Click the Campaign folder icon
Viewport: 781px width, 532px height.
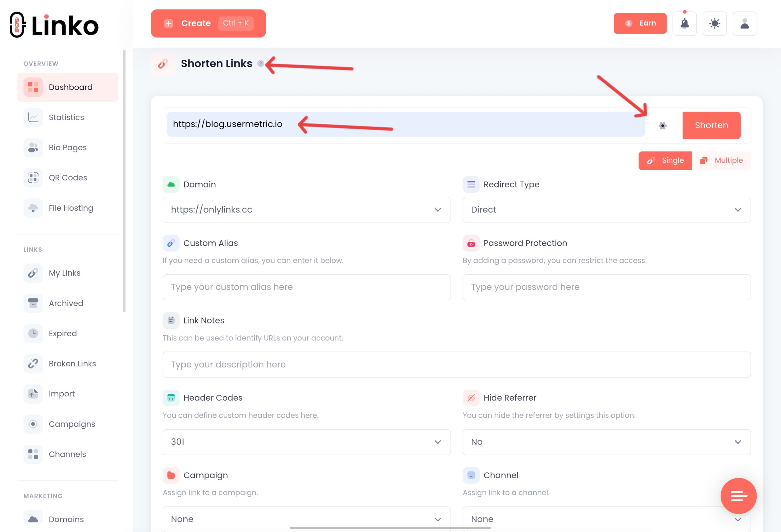[171, 475]
